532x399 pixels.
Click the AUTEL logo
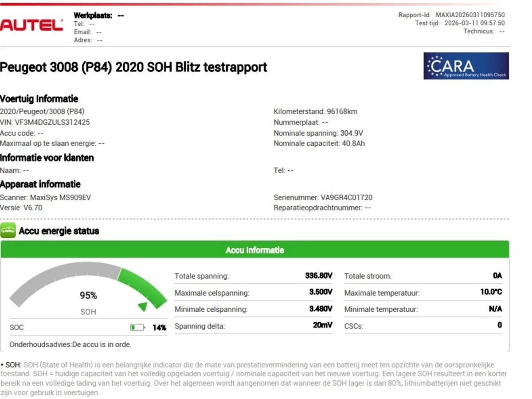coord(31,24)
